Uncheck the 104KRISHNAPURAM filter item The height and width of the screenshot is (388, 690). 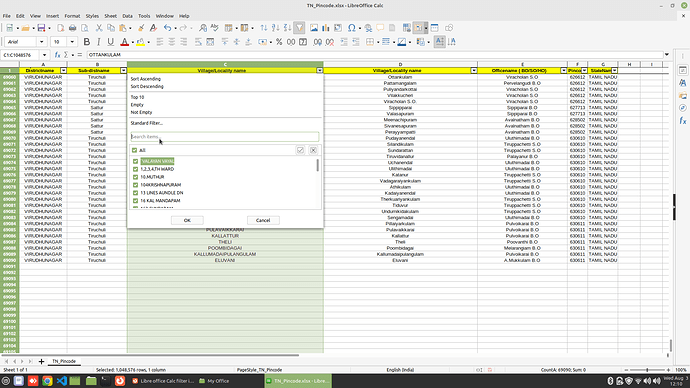pos(136,185)
